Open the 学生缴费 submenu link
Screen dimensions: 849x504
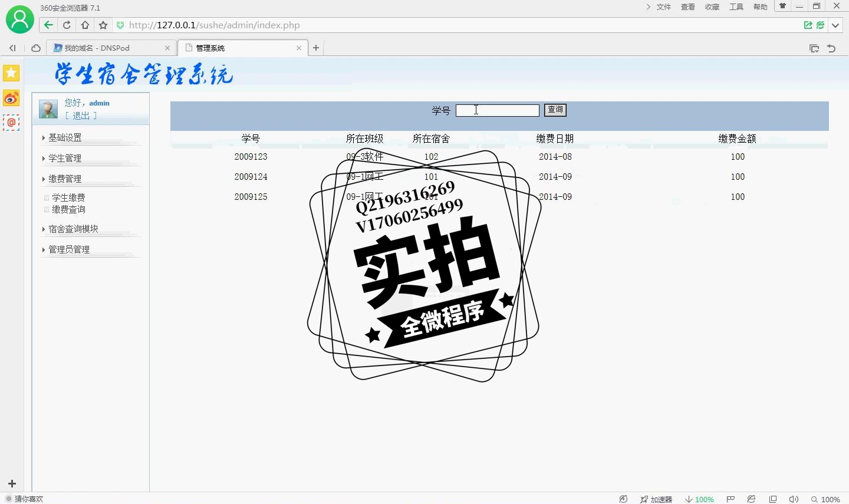click(x=68, y=197)
